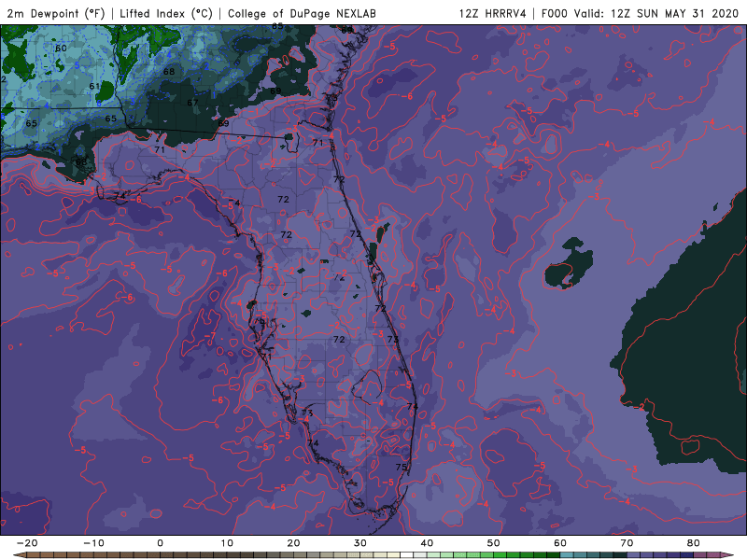This screenshot has height=560, width=747.
Task: Click the "50" color scale label
Action: tap(494, 543)
